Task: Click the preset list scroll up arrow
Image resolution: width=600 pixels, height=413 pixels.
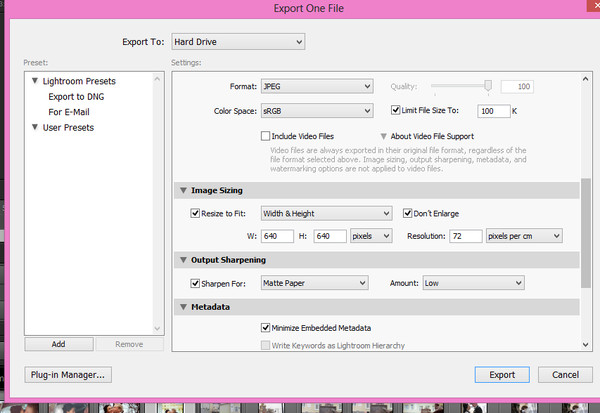Action: [x=157, y=79]
